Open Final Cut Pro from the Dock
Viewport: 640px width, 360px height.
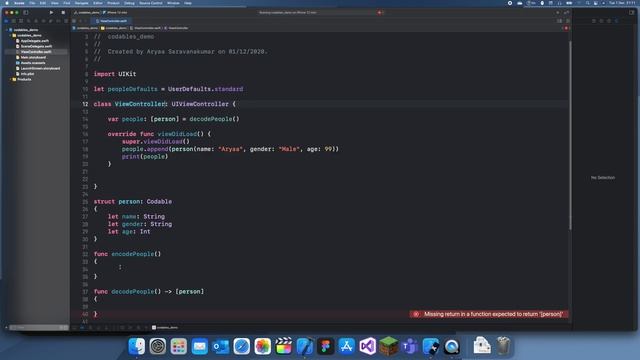[284, 346]
